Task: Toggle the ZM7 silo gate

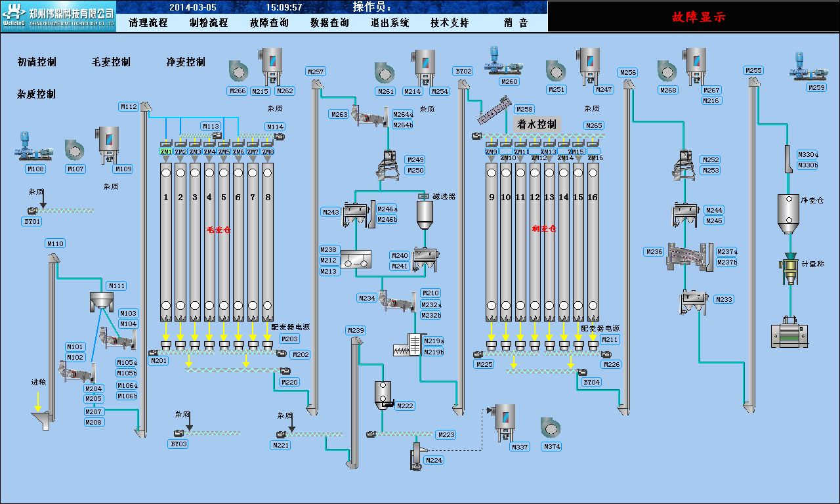Action: click(253, 152)
